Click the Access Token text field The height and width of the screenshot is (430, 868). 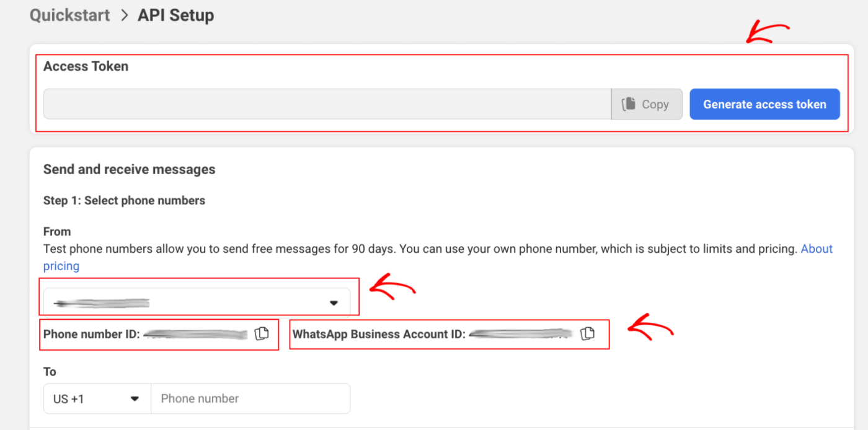pyautogui.click(x=327, y=104)
